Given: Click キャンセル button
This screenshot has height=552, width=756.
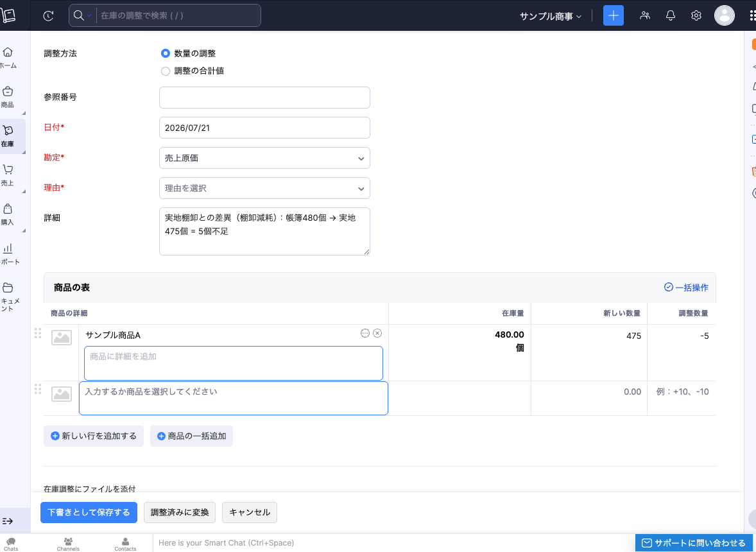Looking at the screenshot, I should click(x=249, y=512).
